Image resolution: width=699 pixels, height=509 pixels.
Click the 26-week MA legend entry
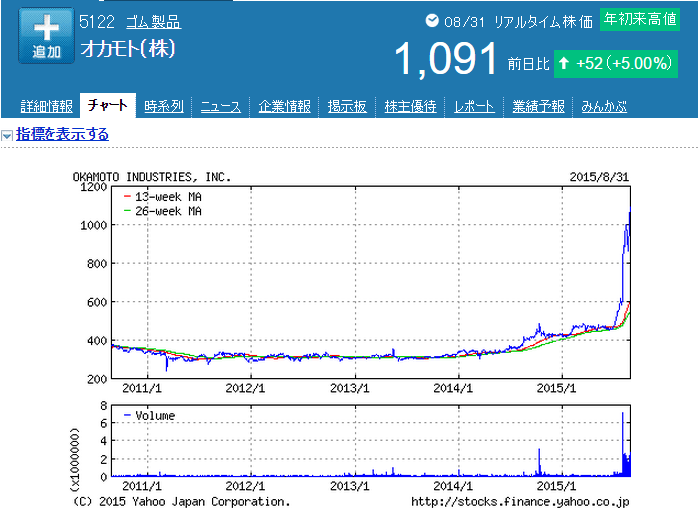(x=163, y=211)
